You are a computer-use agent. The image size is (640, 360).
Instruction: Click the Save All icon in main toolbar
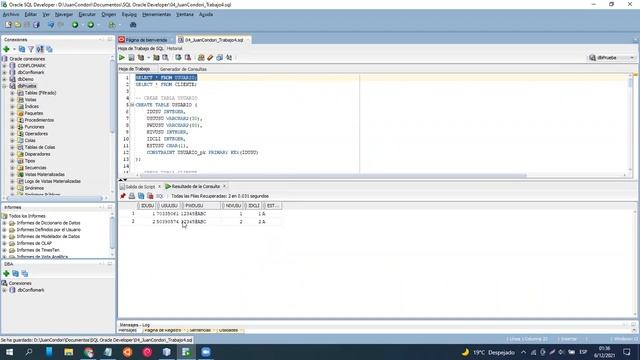coord(36,25)
